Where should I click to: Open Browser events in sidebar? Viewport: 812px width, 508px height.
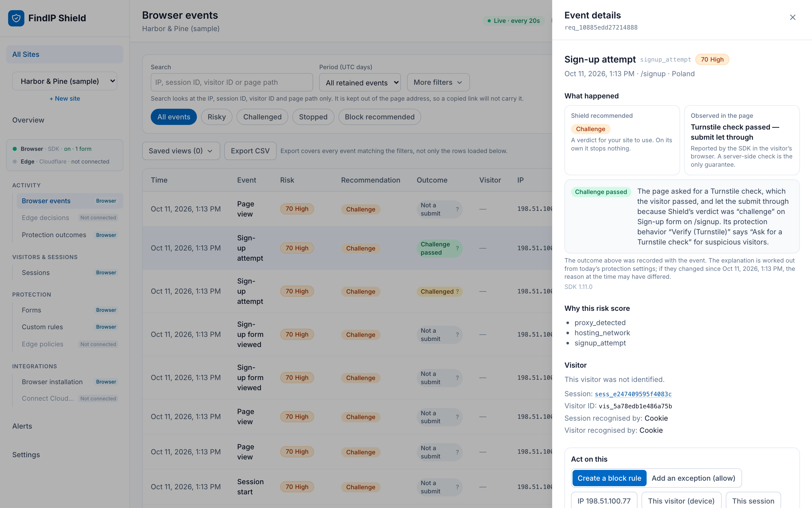point(70,201)
